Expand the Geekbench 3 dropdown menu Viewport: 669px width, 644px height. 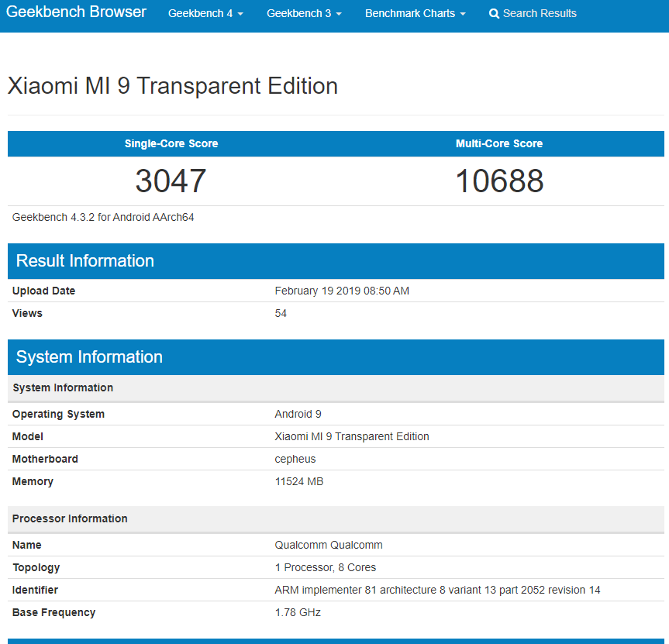click(x=304, y=13)
